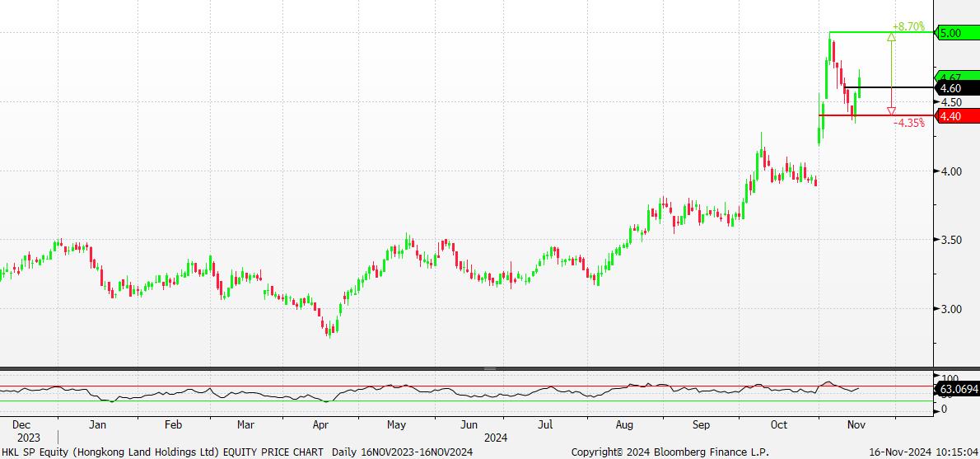Click the red downward arrowhead on the measurement line
Viewport: 980px width, 459px height.
click(891, 111)
